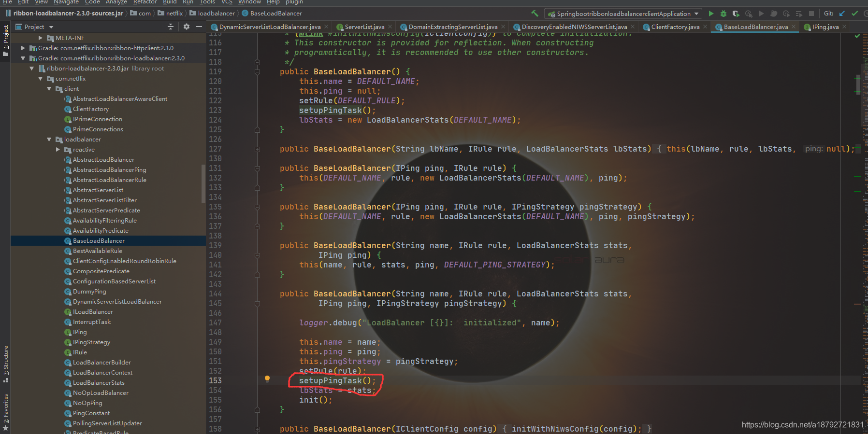Open the Window menu
868x434 pixels.
(x=249, y=2)
